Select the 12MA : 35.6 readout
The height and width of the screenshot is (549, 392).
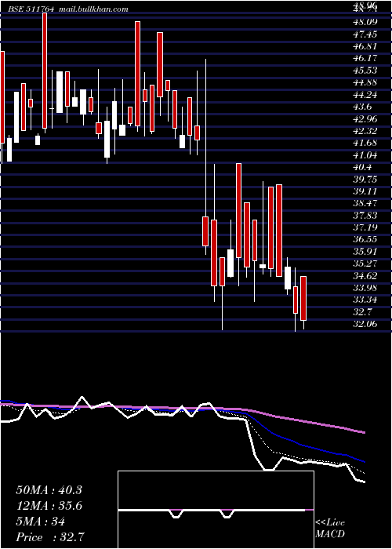click(x=49, y=506)
